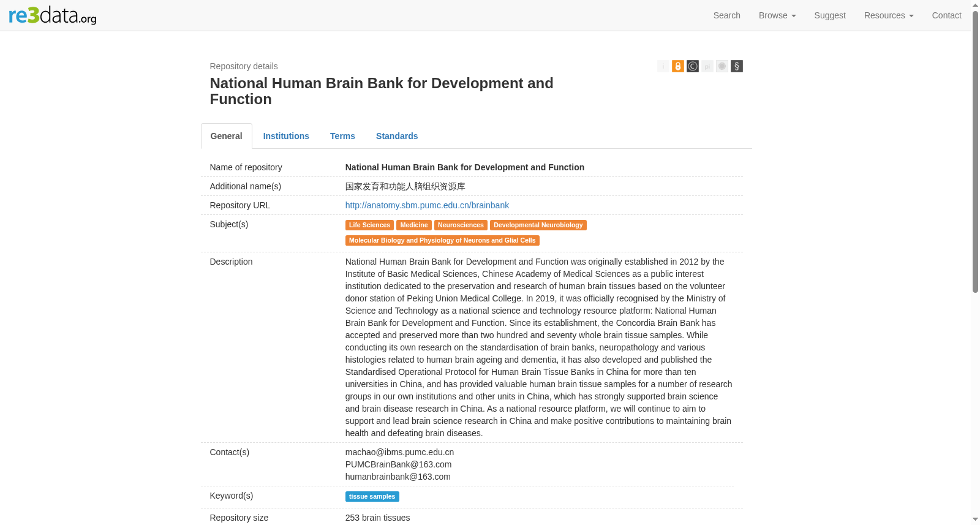Click the 'Keyword(s)' row label
980x525 pixels.
click(x=232, y=496)
